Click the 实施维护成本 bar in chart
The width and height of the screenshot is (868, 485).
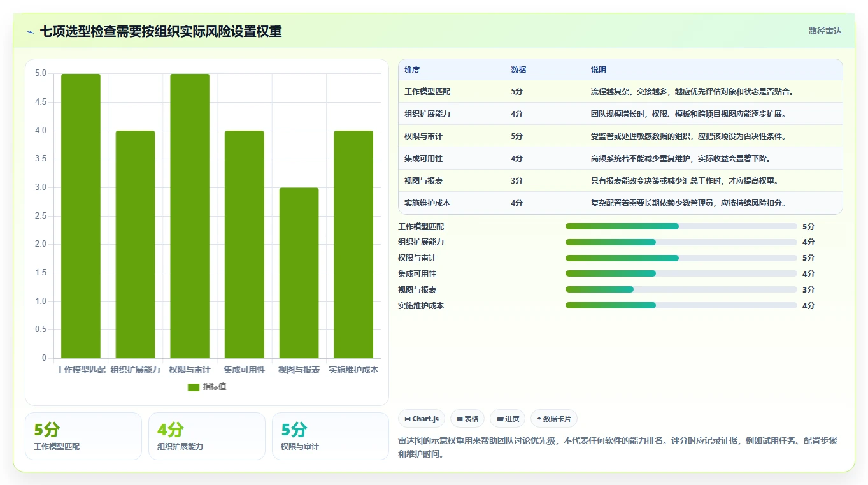(353, 244)
